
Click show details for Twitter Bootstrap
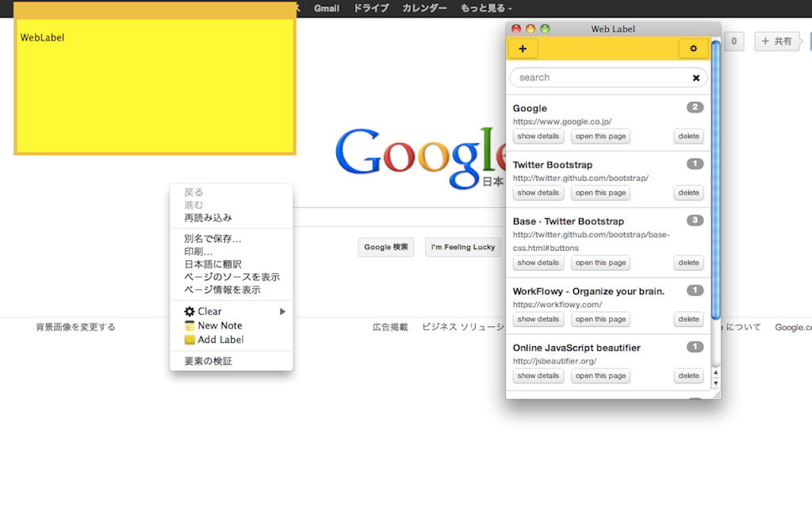tap(538, 193)
